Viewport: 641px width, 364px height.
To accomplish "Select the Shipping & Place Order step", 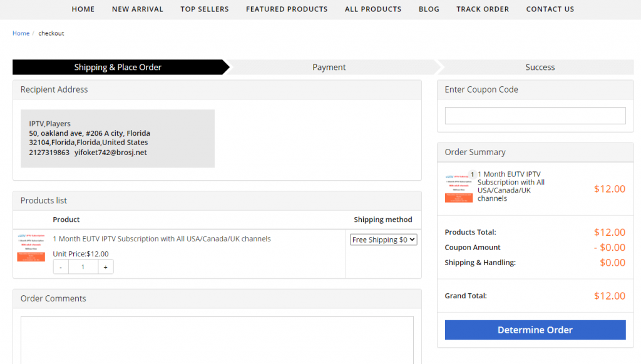I will [118, 67].
